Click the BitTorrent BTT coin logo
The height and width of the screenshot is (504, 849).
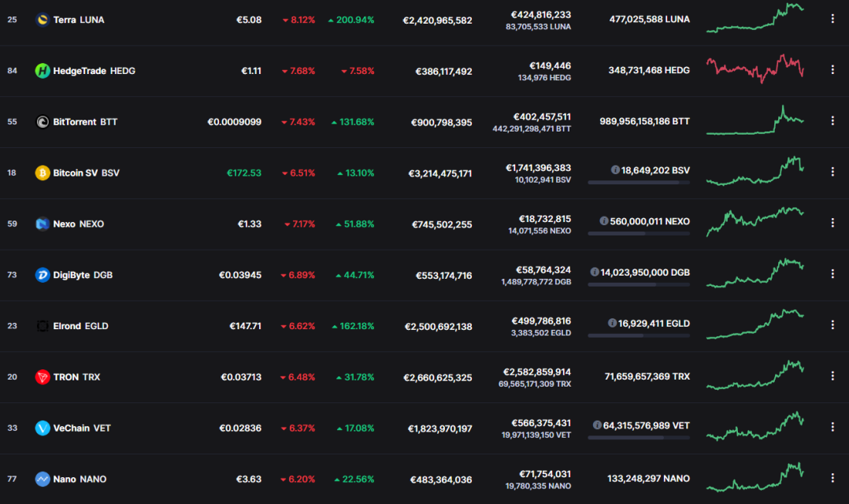[43, 122]
